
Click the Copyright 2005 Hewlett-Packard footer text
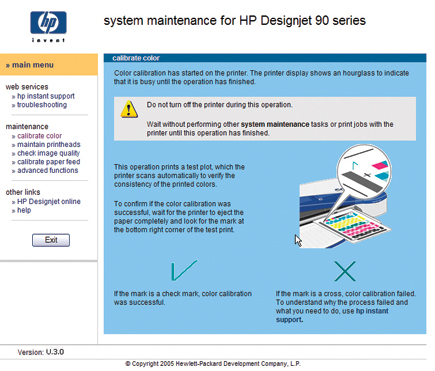pos(213,363)
